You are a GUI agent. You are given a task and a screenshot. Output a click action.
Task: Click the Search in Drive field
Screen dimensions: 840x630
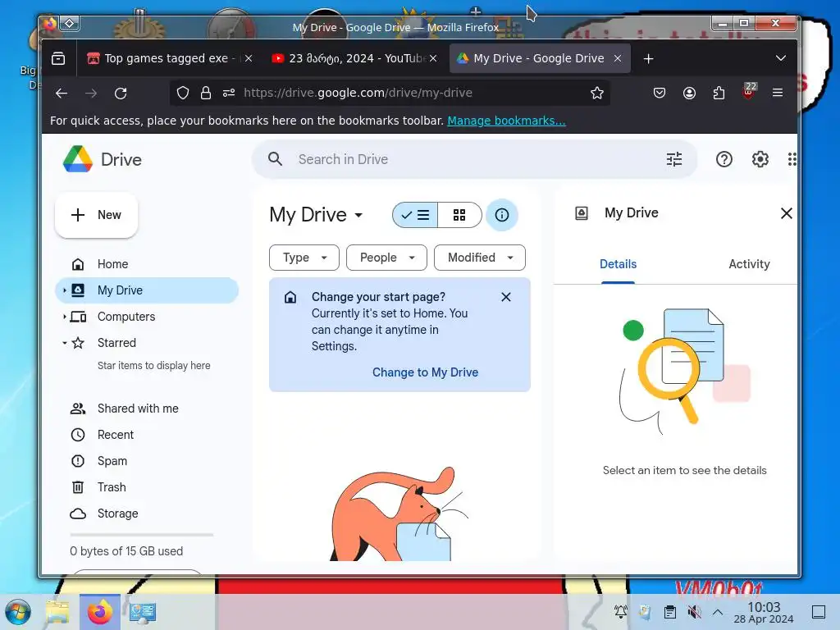475,159
